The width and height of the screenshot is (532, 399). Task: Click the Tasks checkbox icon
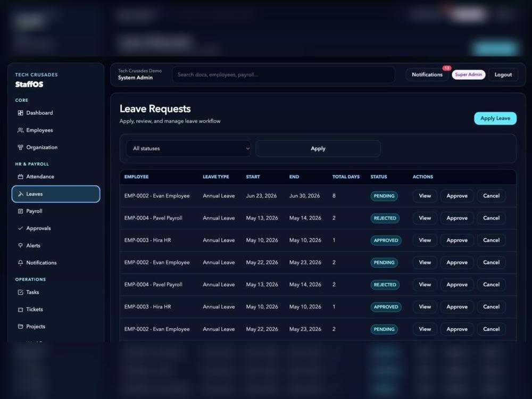[x=20, y=292]
